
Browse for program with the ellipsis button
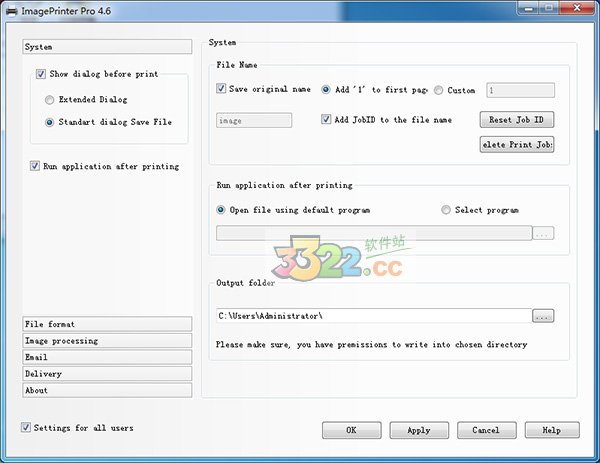[543, 233]
